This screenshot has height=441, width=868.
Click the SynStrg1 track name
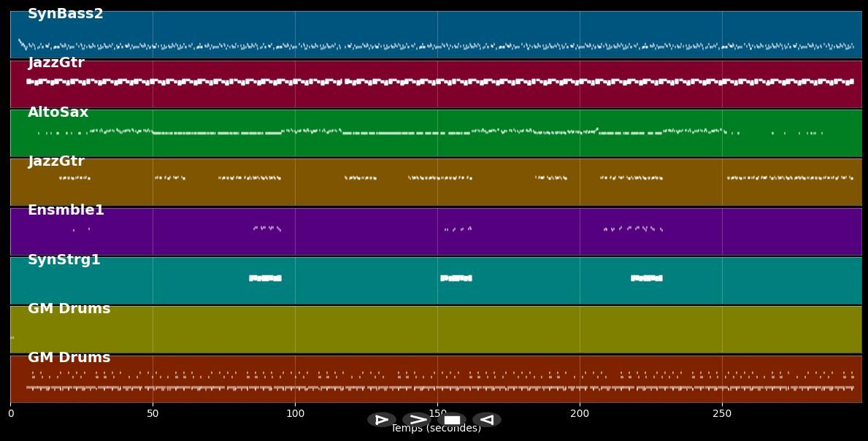(64, 258)
